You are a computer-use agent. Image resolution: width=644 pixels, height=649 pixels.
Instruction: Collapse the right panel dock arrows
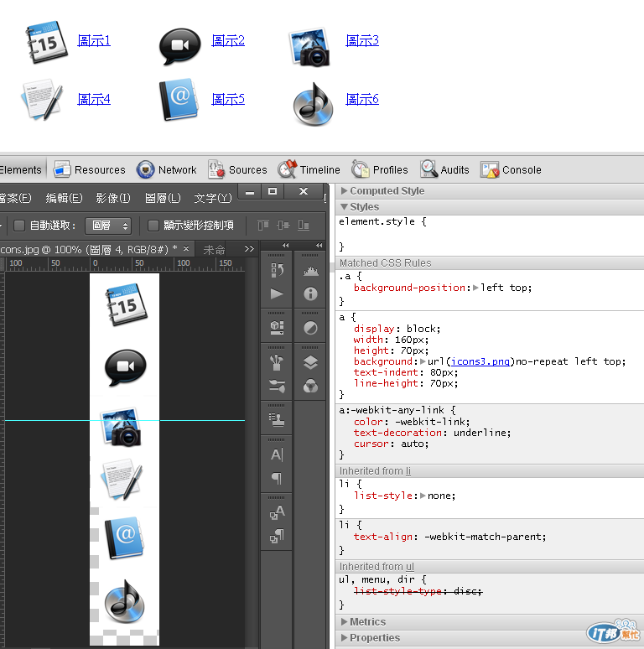(x=319, y=245)
